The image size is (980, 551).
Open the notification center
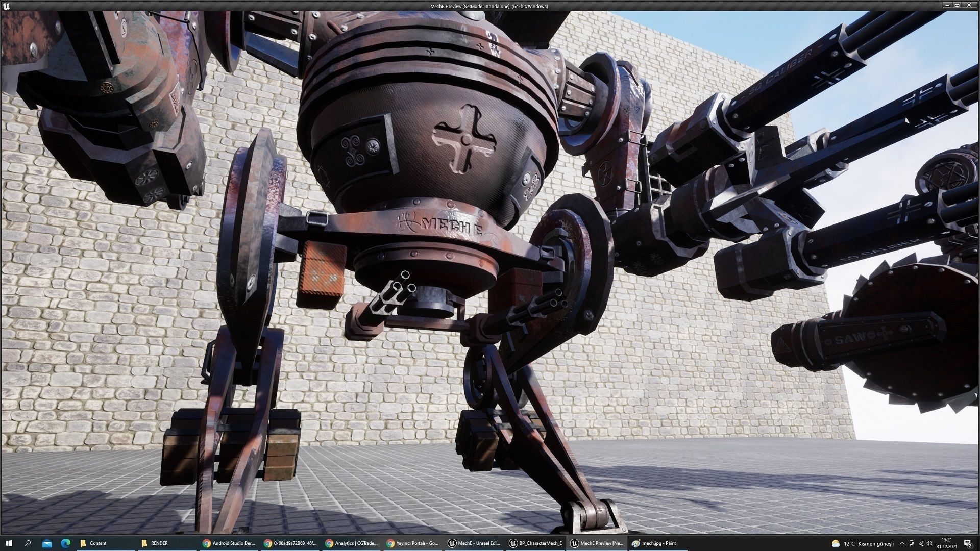tap(967, 543)
